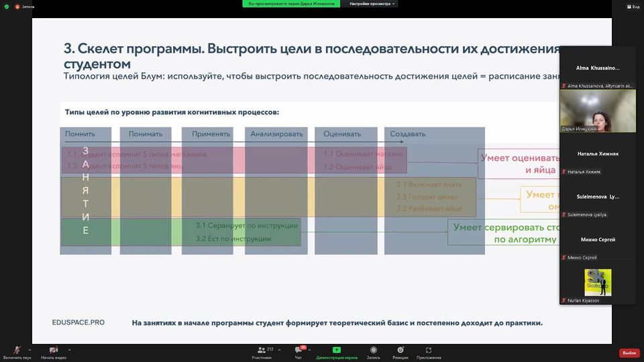The width and height of the screenshot is (644, 362).
Task: Click the green Демонстрация экрана share icon
Action: (x=336, y=350)
